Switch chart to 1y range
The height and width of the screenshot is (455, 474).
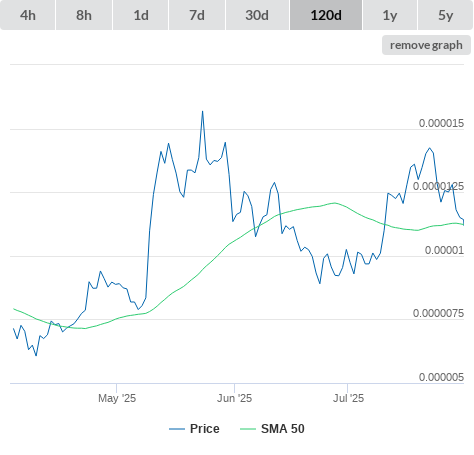click(390, 15)
